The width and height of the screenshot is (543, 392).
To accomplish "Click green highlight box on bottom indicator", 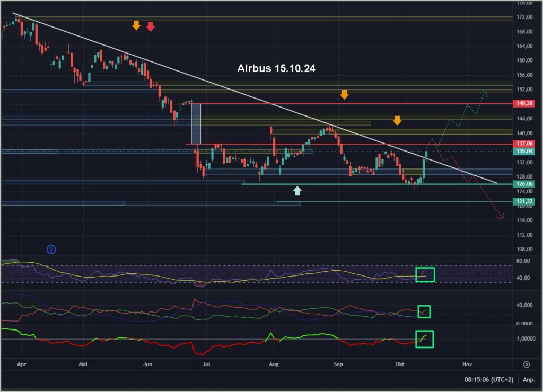I will (x=424, y=338).
